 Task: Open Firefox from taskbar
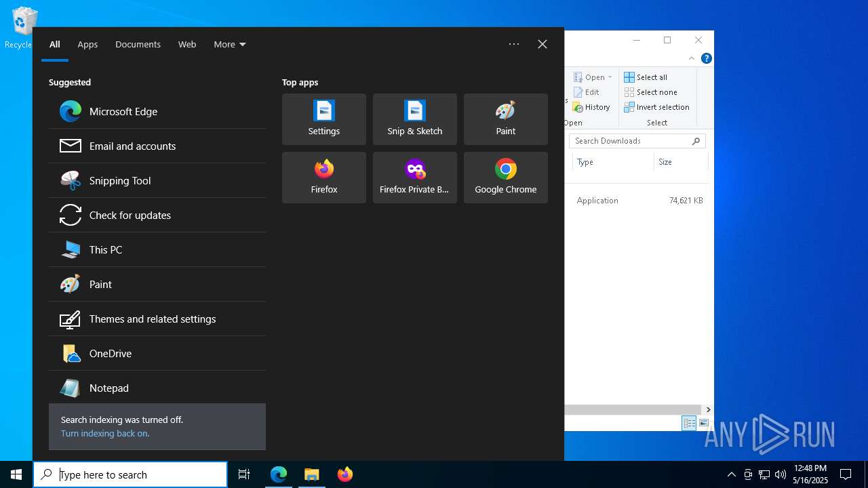point(345,474)
